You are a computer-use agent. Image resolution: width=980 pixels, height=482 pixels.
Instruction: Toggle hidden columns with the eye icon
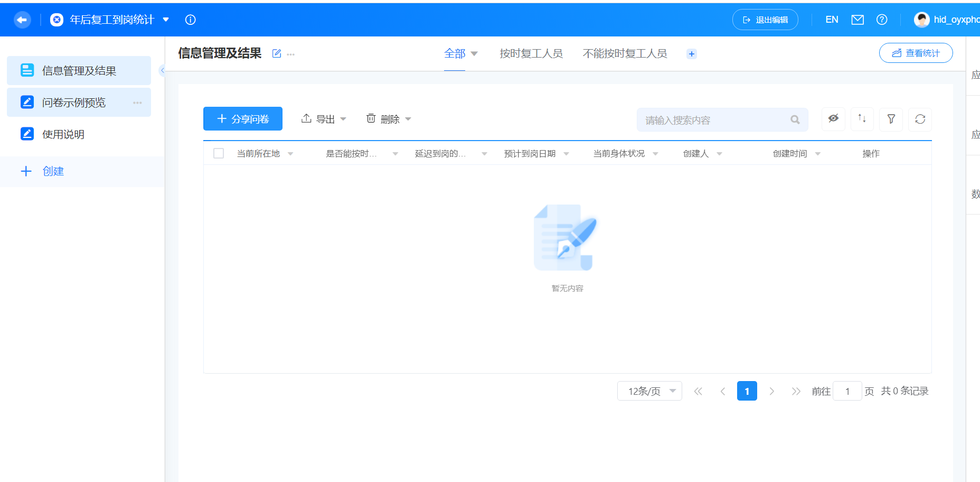833,119
